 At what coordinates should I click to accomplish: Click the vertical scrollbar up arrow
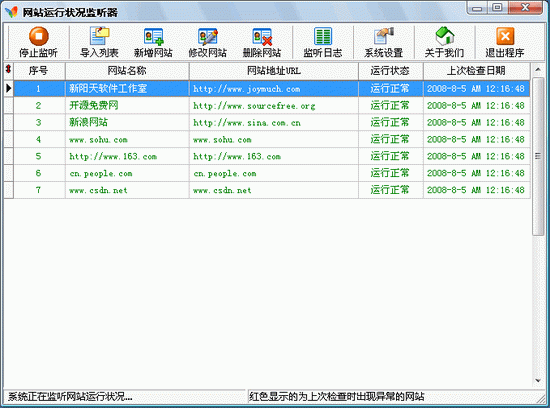(538, 70)
